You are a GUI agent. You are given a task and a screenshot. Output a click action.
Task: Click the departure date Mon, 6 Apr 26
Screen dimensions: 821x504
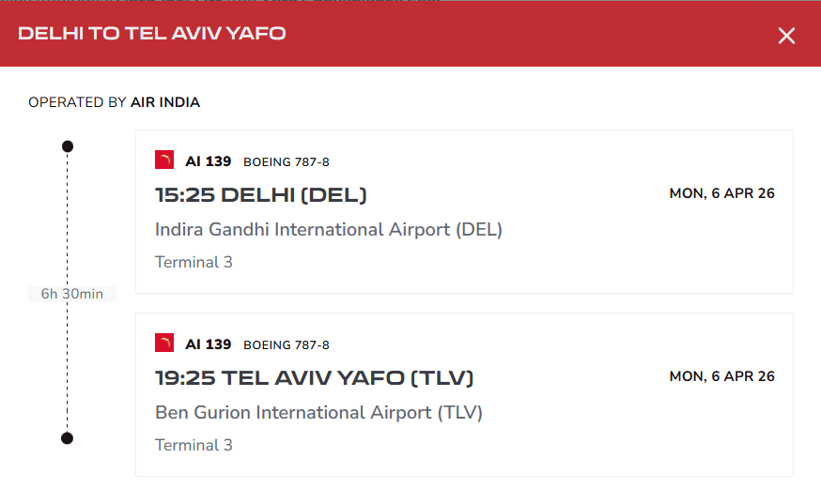point(721,193)
